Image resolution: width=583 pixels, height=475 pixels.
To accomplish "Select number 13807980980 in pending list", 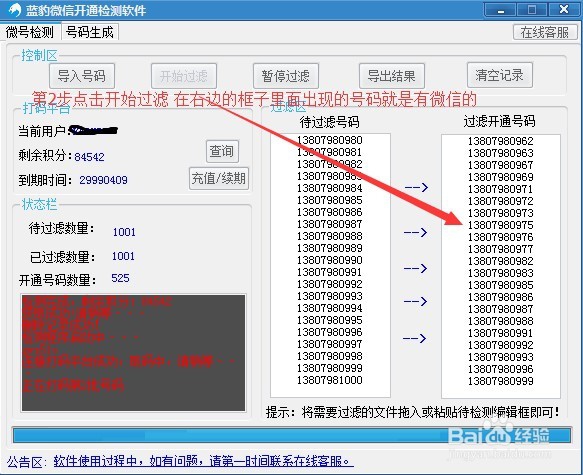I will [x=330, y=140].
